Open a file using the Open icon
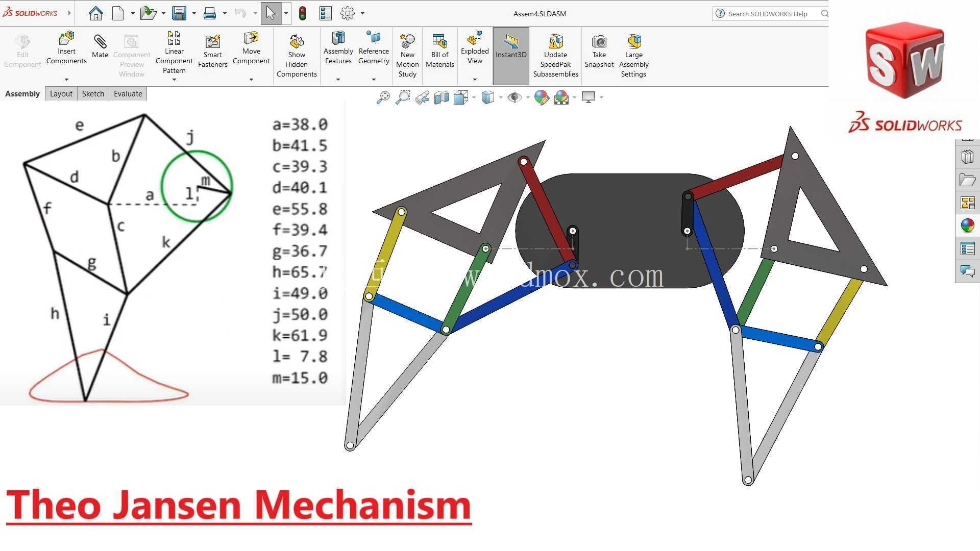 [x=148, y=13]
